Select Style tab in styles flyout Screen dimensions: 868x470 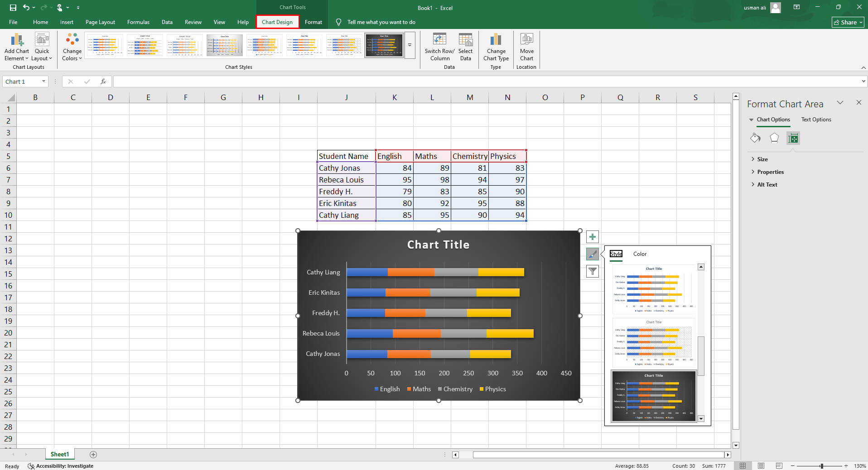pos(616,254)
